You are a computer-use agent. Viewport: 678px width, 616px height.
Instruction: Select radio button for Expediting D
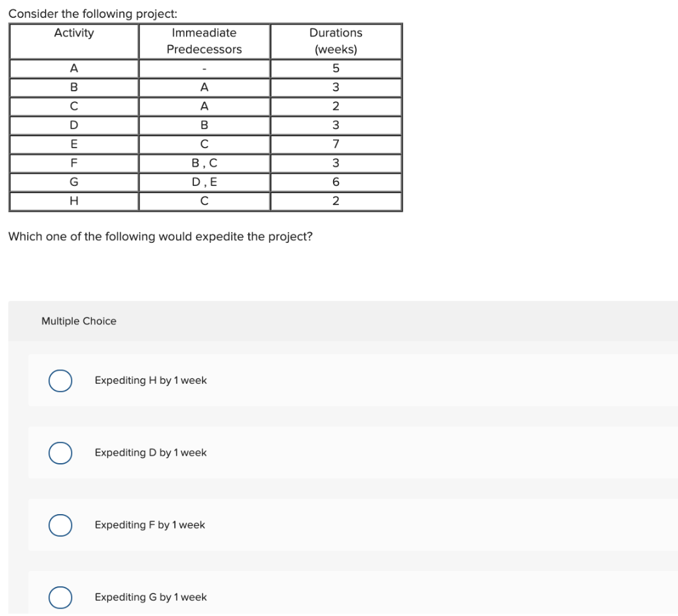[x=60, y=453]
